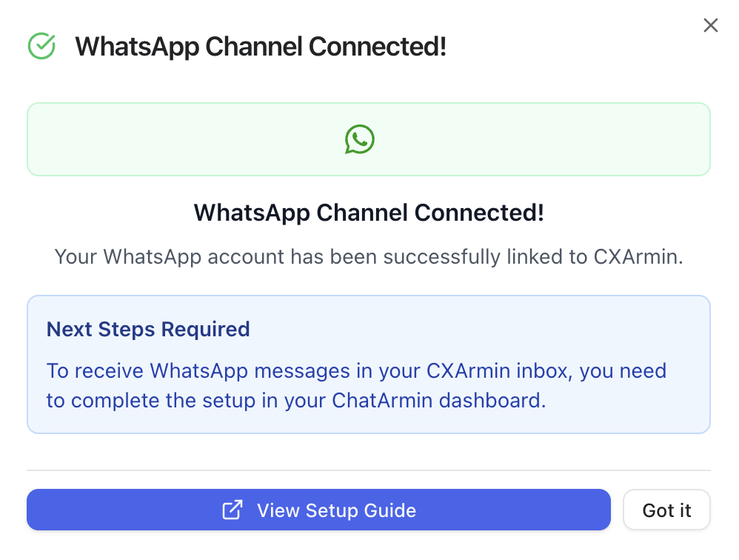Click the top dialog title beside checkmark
739x560 pixels.
261,47
